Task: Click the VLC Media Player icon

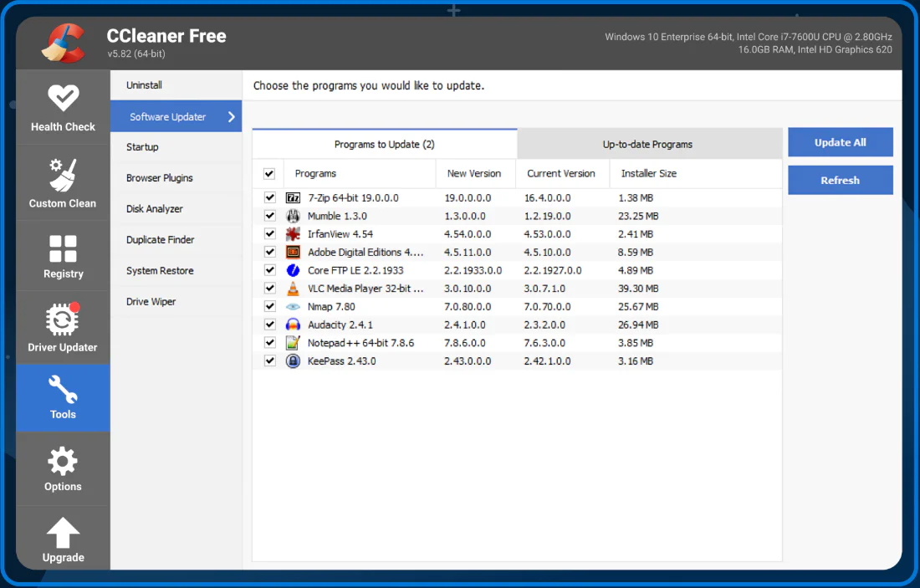Action: tap(293, 288)
